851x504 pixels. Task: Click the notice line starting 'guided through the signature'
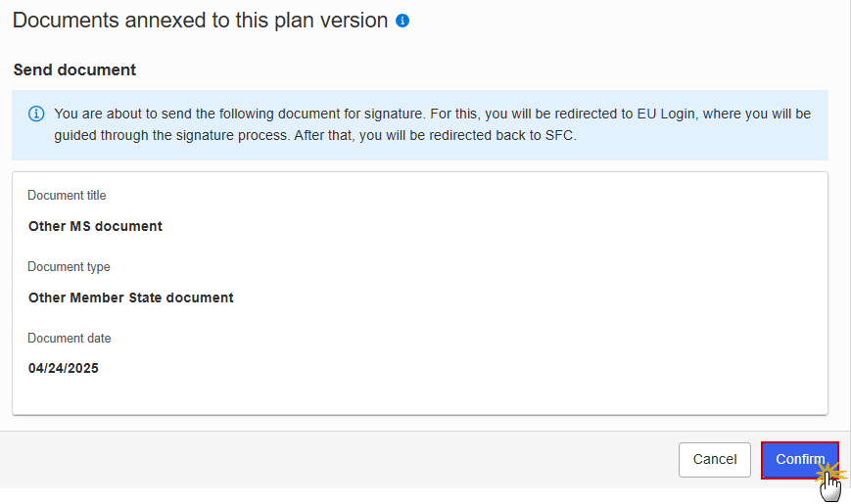coord(315,135)
